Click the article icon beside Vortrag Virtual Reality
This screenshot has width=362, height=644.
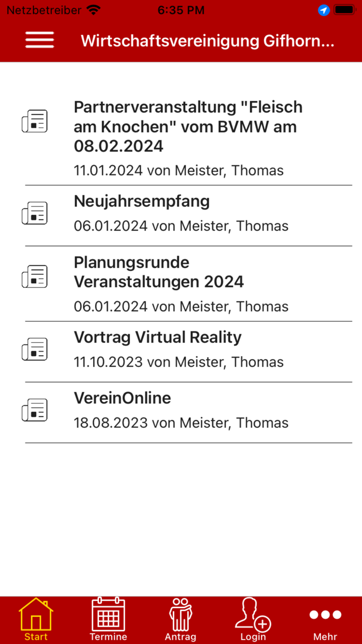click(x=35, y=348)
